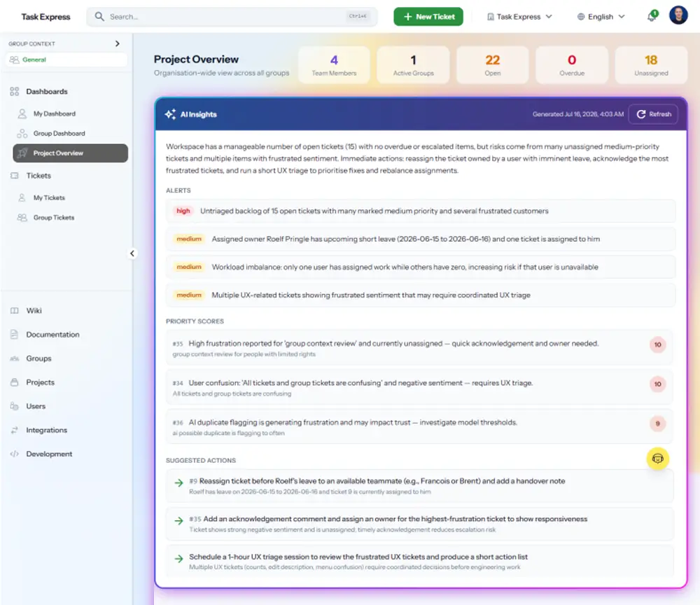Click the AI Insights sparkle icon

[x=170, y=114]
